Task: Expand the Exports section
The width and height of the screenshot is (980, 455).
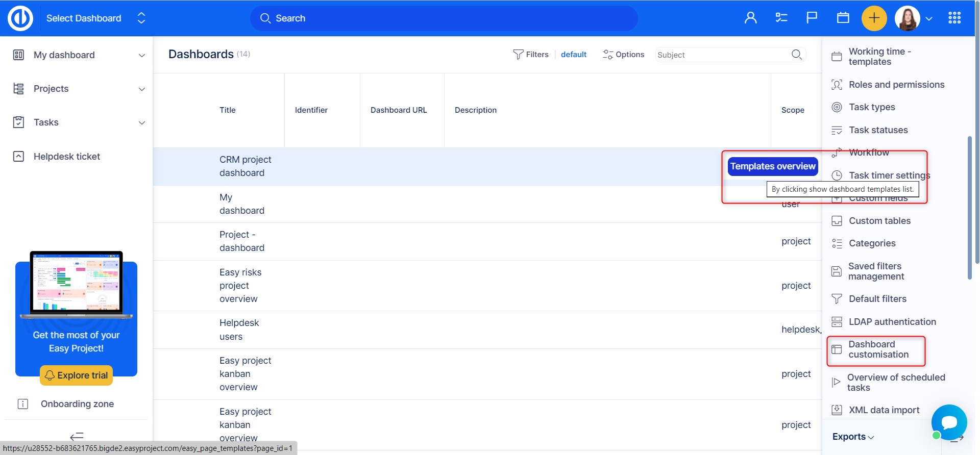Action: (x=853, y=437)
